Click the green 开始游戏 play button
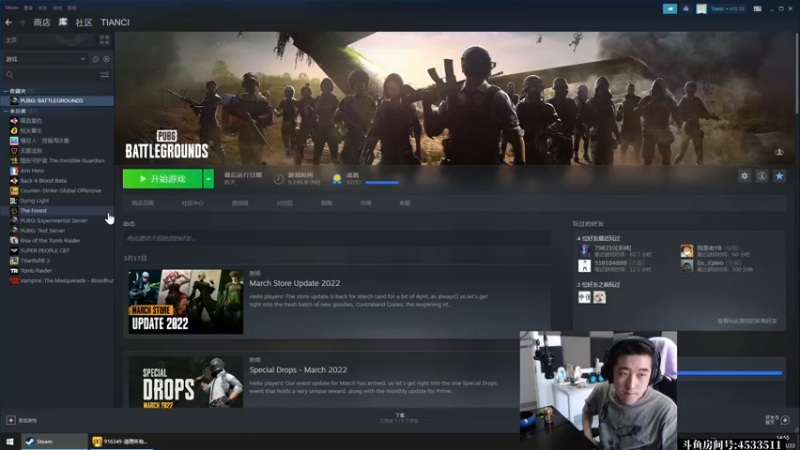 [163, 179]
